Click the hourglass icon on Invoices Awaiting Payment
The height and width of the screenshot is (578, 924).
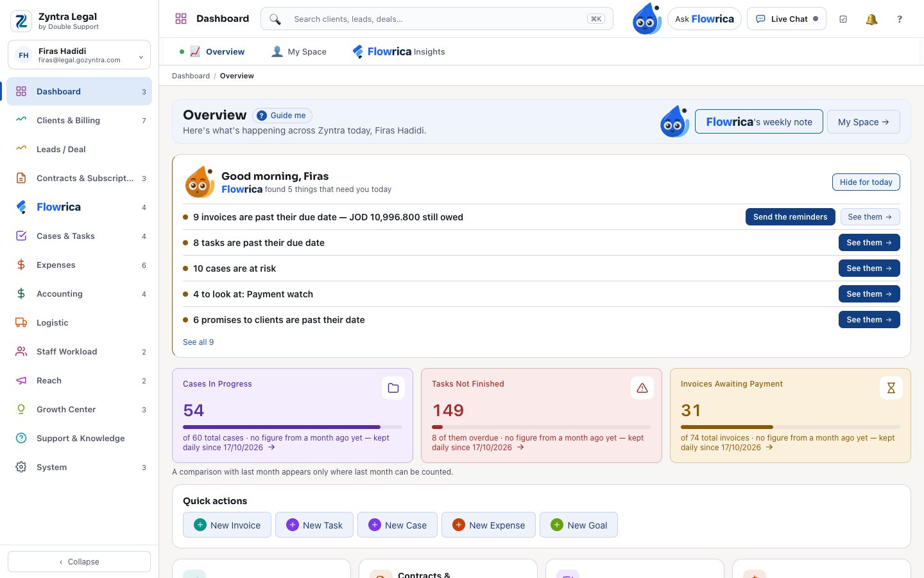(x=891, y=388)
